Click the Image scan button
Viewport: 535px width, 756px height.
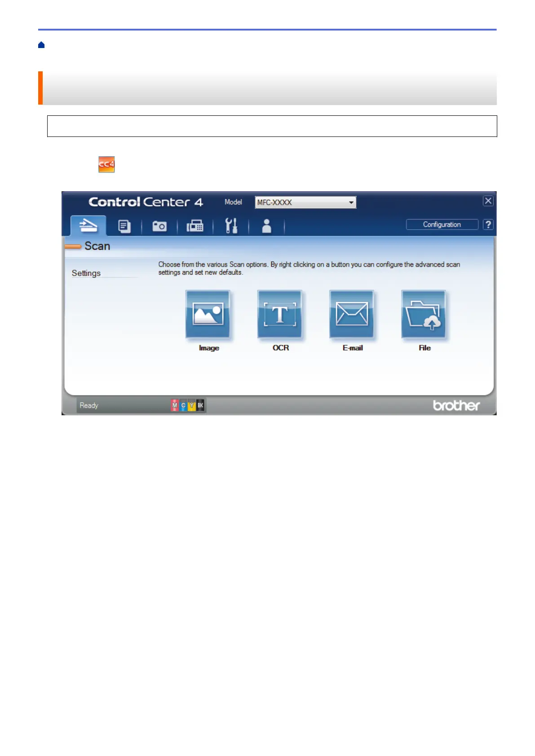(x=208, y=314)
